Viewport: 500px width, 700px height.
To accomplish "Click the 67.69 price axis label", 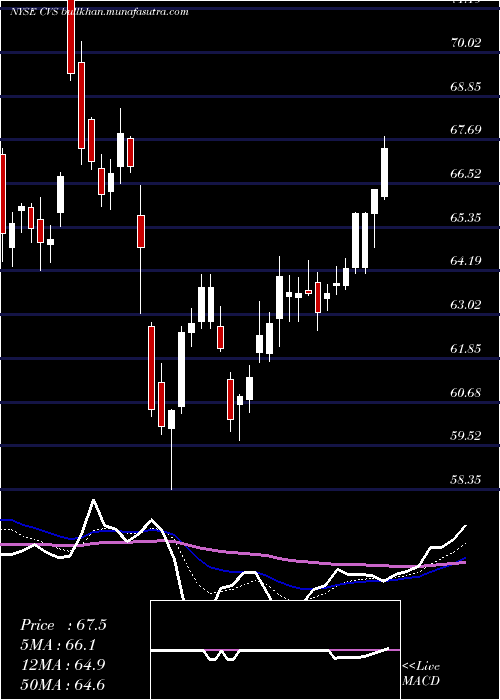I will click(x=466, y=130).
